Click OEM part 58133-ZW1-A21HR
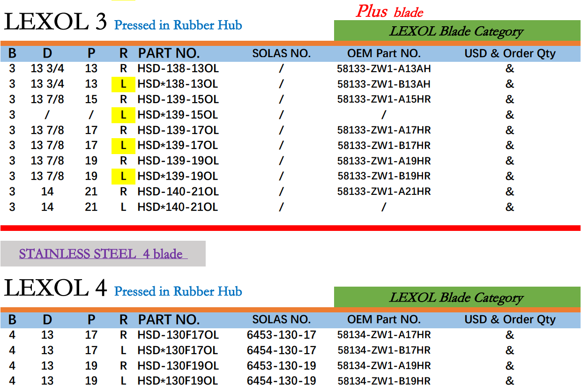 click(384, 192)
